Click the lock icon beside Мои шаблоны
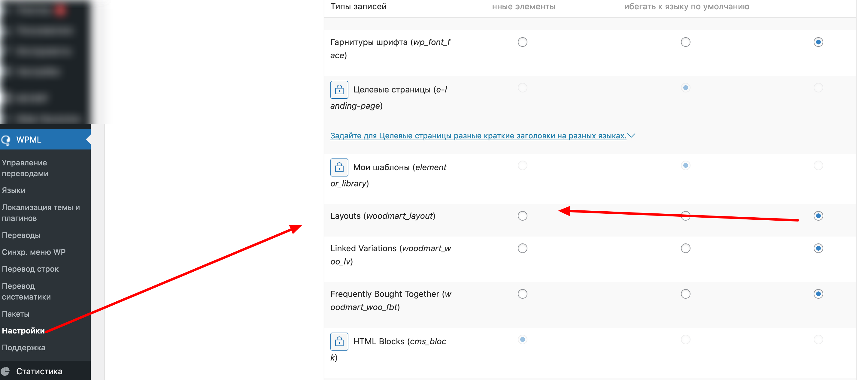Viewport: 868px width, 380px height. (x=339, y=167)
